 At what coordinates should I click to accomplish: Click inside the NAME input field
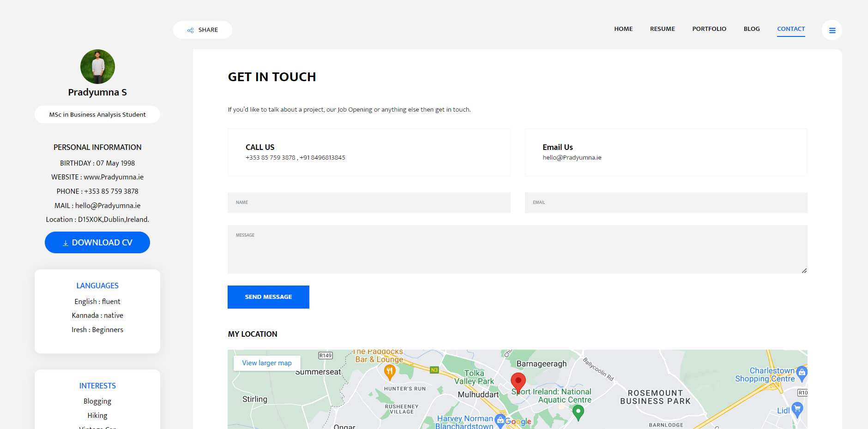tap(368, 203)
